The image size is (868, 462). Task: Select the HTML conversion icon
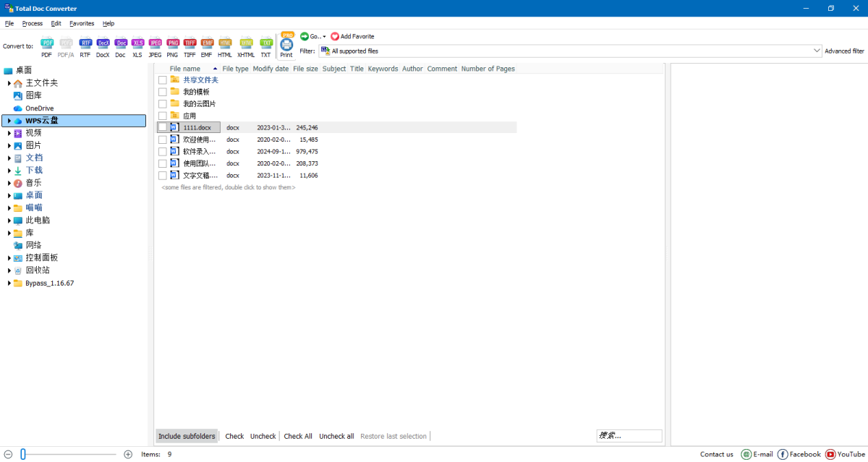coord(225,45)
